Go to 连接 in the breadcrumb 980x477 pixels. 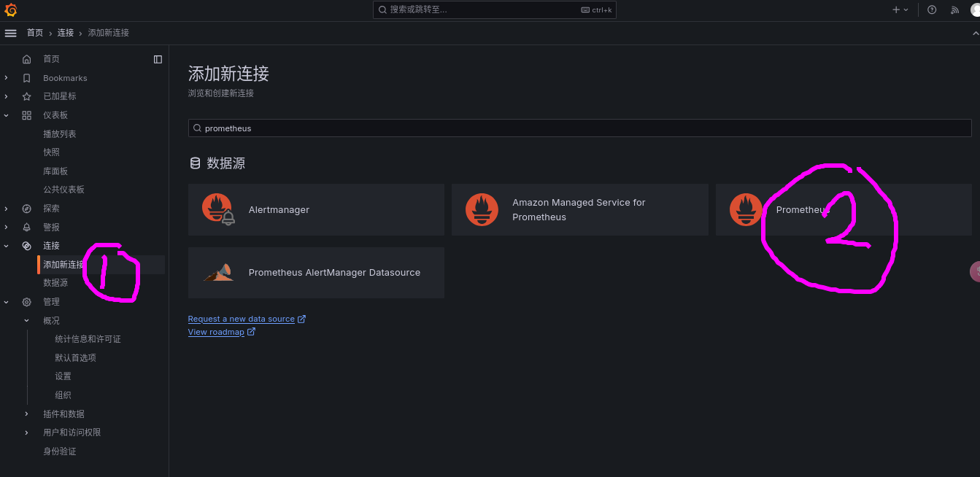[66, 33]
